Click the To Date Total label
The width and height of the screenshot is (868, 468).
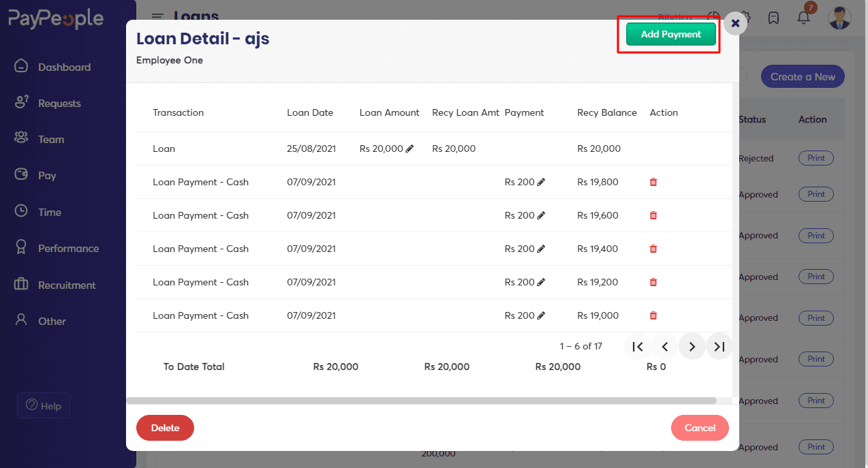194,366
